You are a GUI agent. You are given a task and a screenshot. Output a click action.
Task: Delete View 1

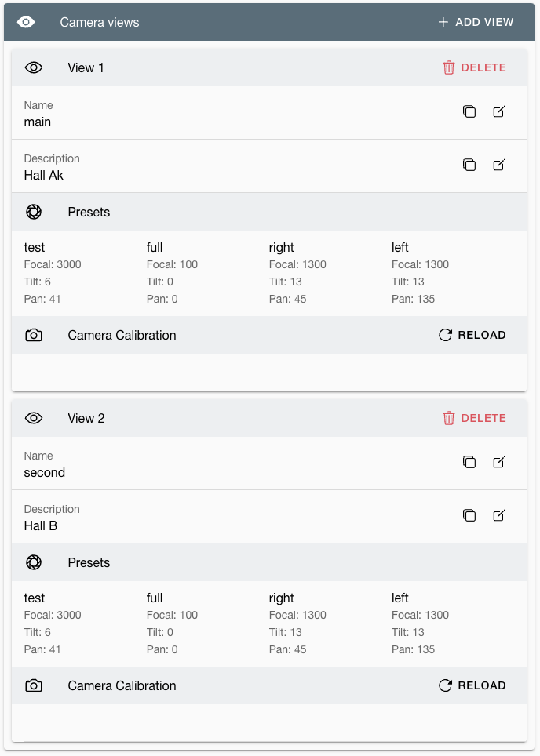(474, 67)
